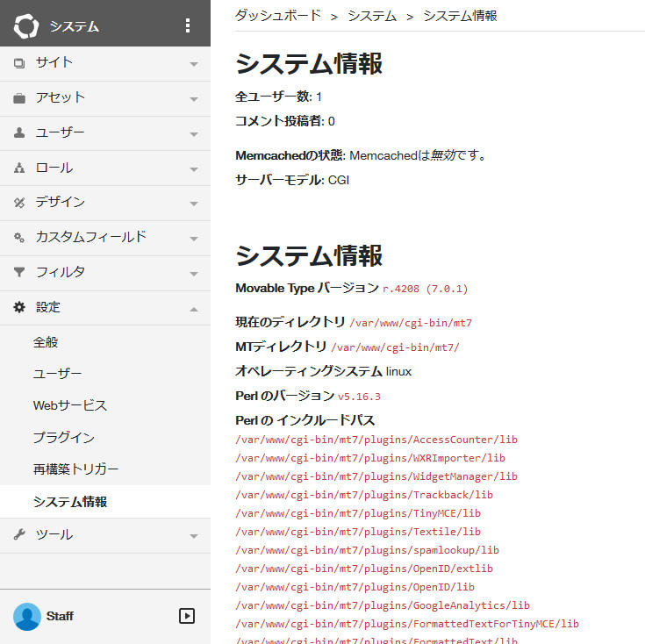The image size is (645, 644).
Task: Expand the フィルタ menu arrow
Action: [194, 274]
